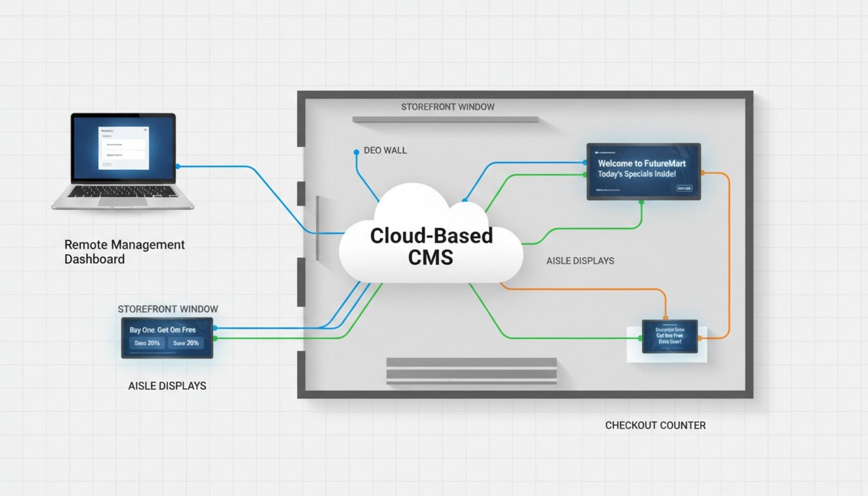
Task: Select the AISLE DISPLAYS label inside the store
Action: (580, 260)
